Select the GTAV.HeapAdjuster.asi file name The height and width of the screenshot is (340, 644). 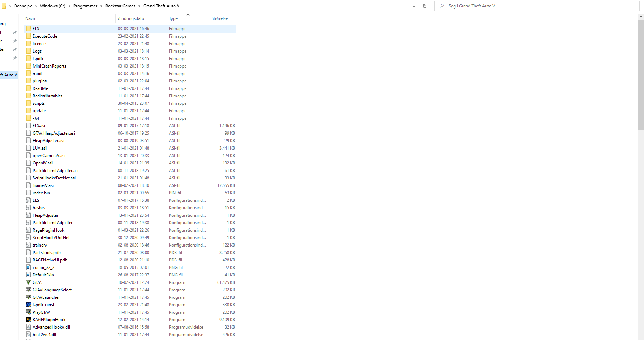(54, 133)
